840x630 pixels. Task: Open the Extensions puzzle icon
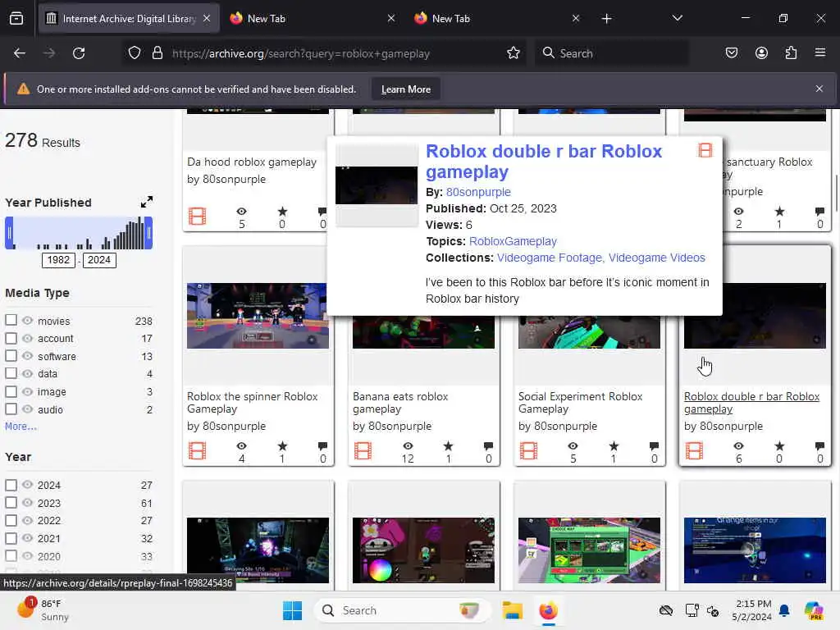click(791, 53)
